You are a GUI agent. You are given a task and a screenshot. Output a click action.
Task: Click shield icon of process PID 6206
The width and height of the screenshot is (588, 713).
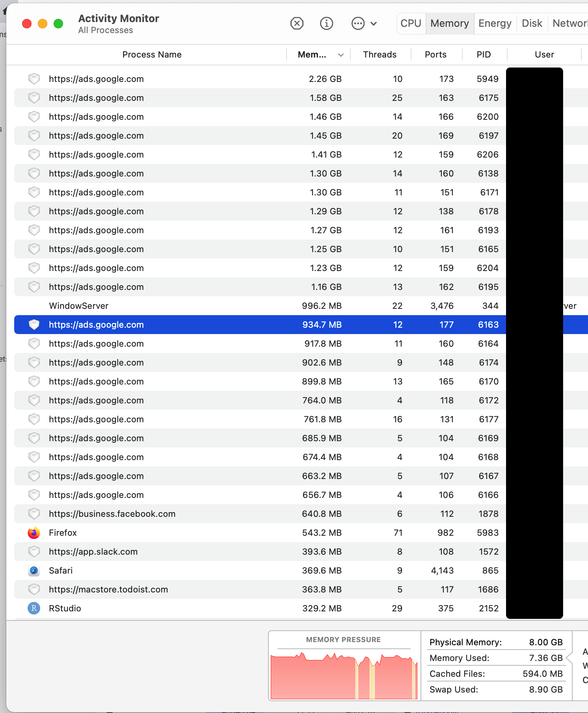pyautogui.click(x=34, y=154)
